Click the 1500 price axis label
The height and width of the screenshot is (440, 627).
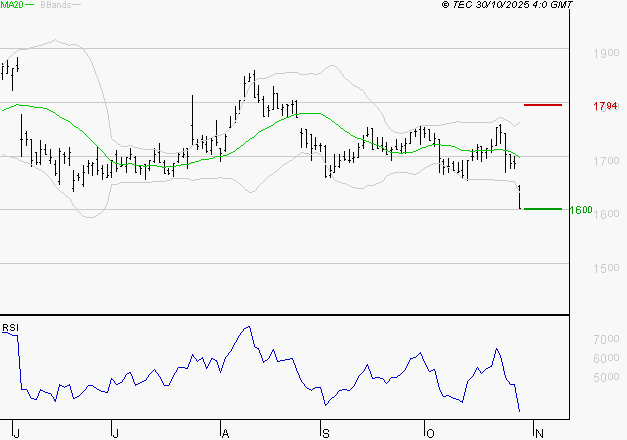coord(606,268)
